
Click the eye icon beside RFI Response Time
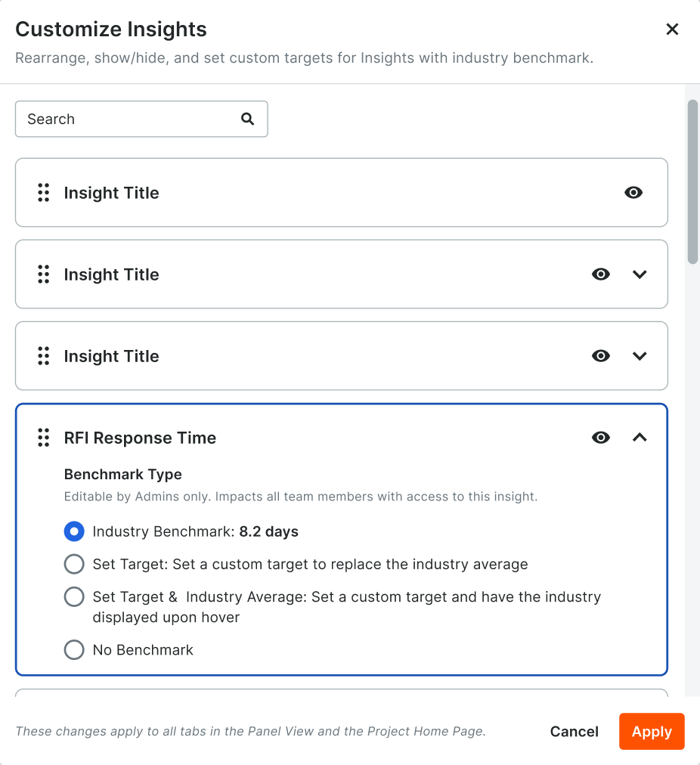point(601,438)
